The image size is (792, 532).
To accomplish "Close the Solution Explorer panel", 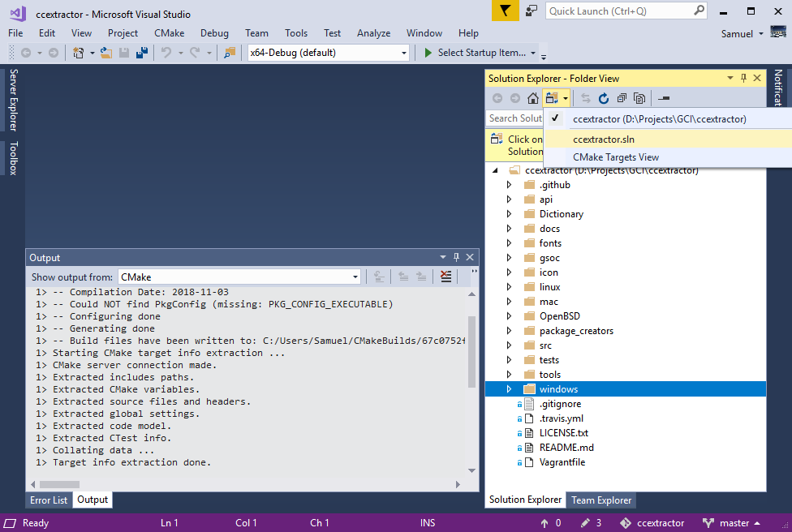I will pyautogui.click(x=757, y=78).
